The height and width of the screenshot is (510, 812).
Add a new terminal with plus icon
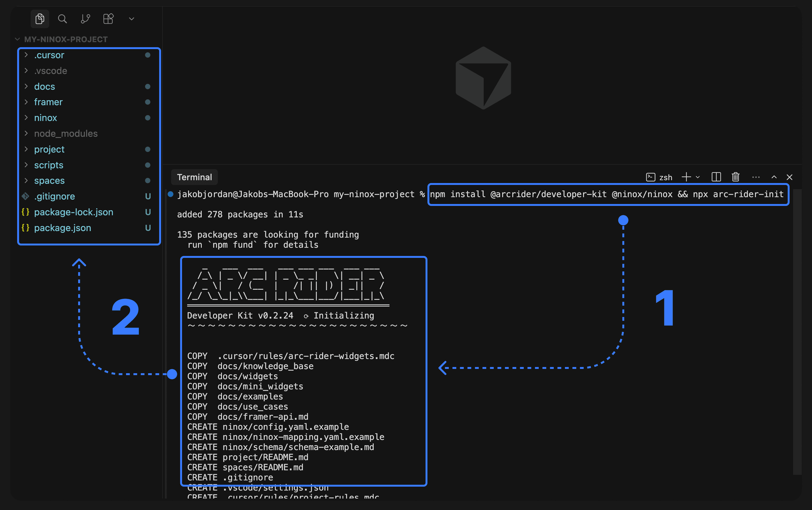tap(686, 177)
